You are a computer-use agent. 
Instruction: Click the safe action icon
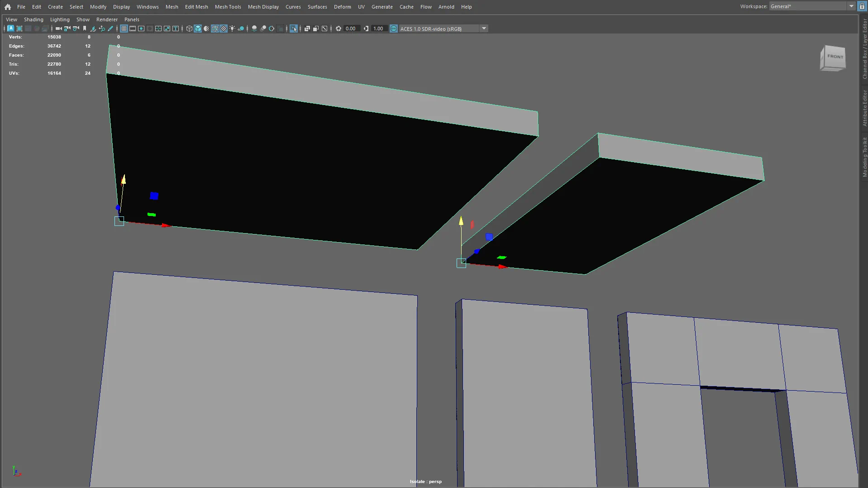coord(167,29)
